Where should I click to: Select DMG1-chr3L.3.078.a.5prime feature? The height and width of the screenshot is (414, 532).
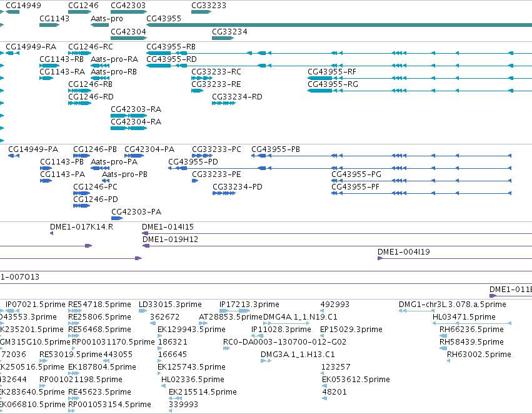point(453,305)
